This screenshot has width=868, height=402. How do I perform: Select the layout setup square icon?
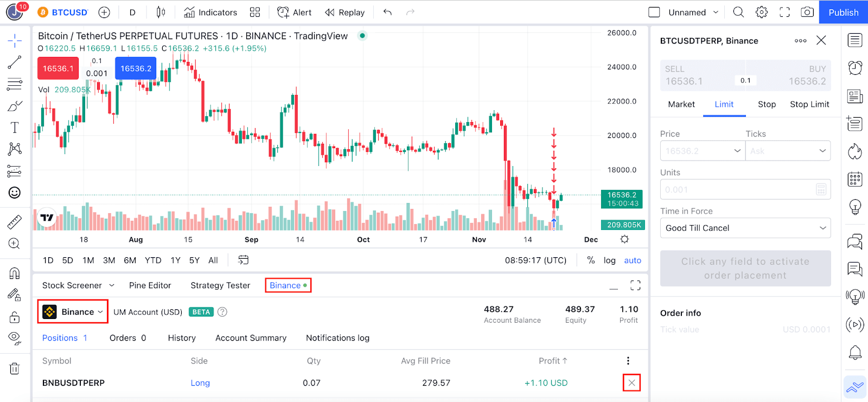(x=654, y=12)
